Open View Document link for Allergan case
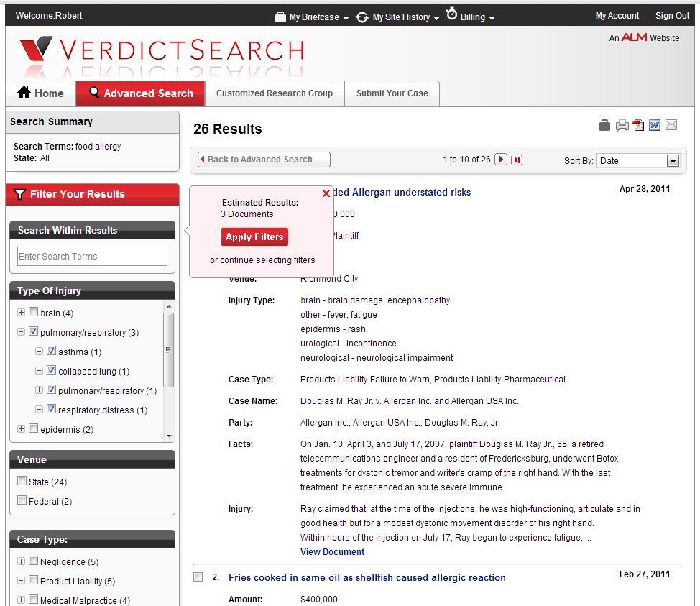This screenshot has height=606, width=700. tap(333, 552)
